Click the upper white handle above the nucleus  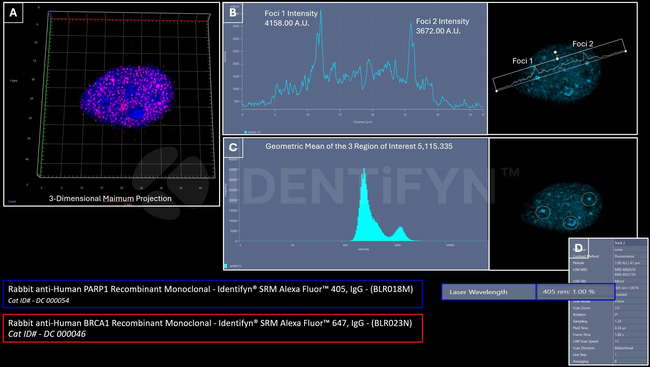click(555, 52)
